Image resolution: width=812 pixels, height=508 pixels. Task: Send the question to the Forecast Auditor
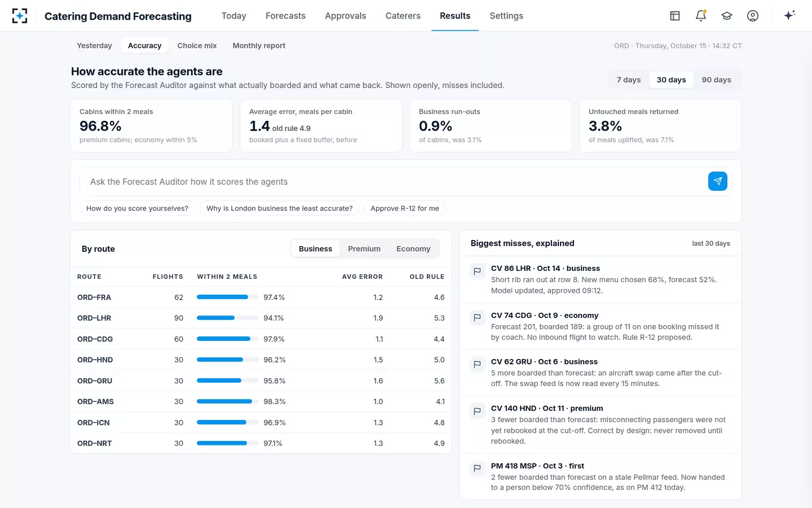pos(718,181)
